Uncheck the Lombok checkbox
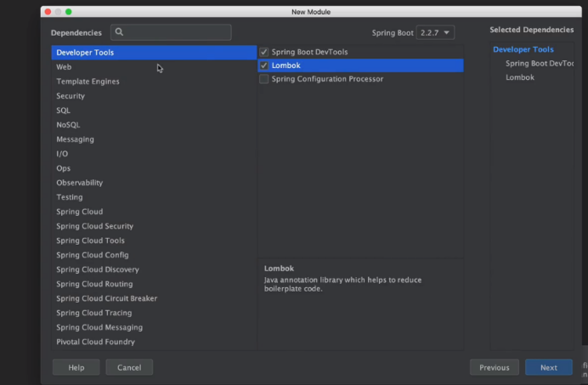 (264, 65)
